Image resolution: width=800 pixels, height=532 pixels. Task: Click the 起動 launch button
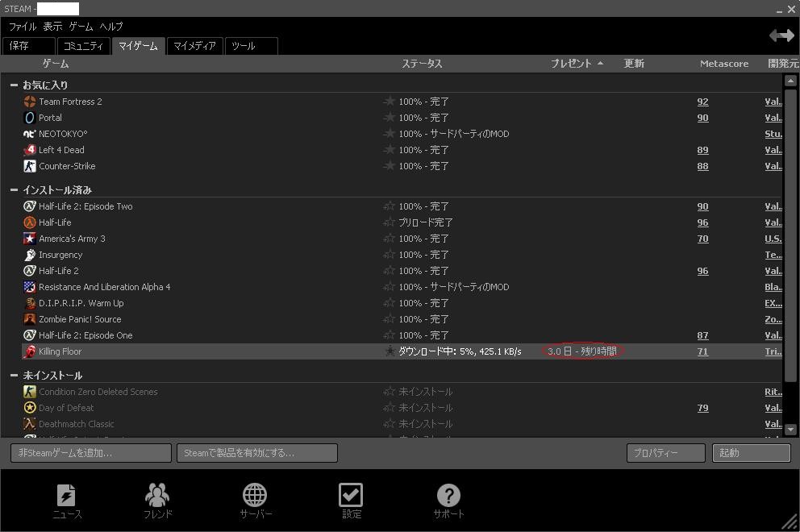(x=751, y=453)
